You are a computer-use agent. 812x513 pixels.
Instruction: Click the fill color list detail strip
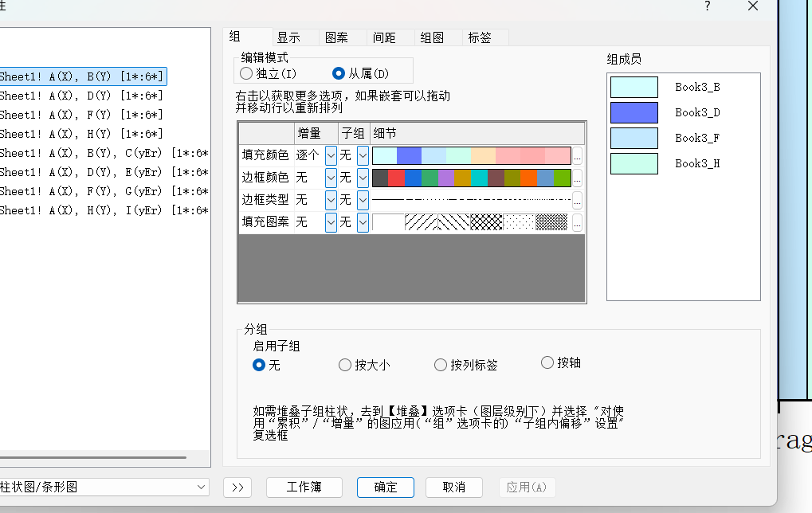(x=471, y=155)
